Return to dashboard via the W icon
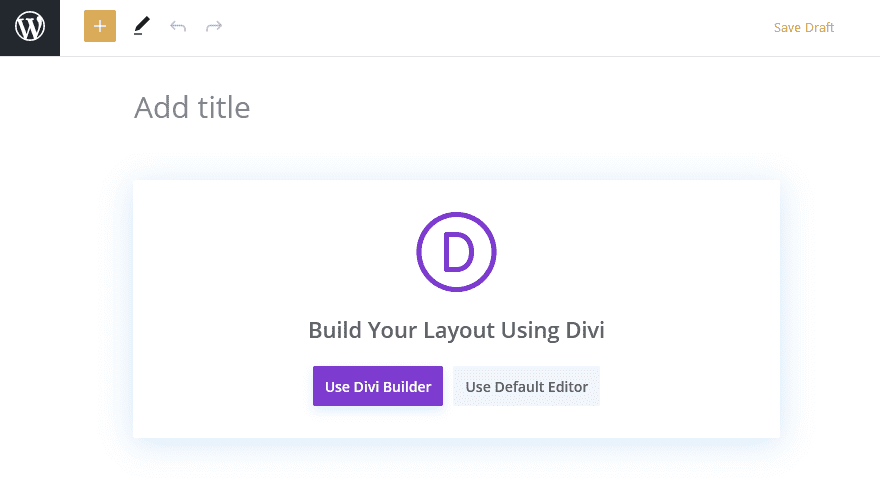The height and width of the screenshot is (485, 880). pos(30,28)
